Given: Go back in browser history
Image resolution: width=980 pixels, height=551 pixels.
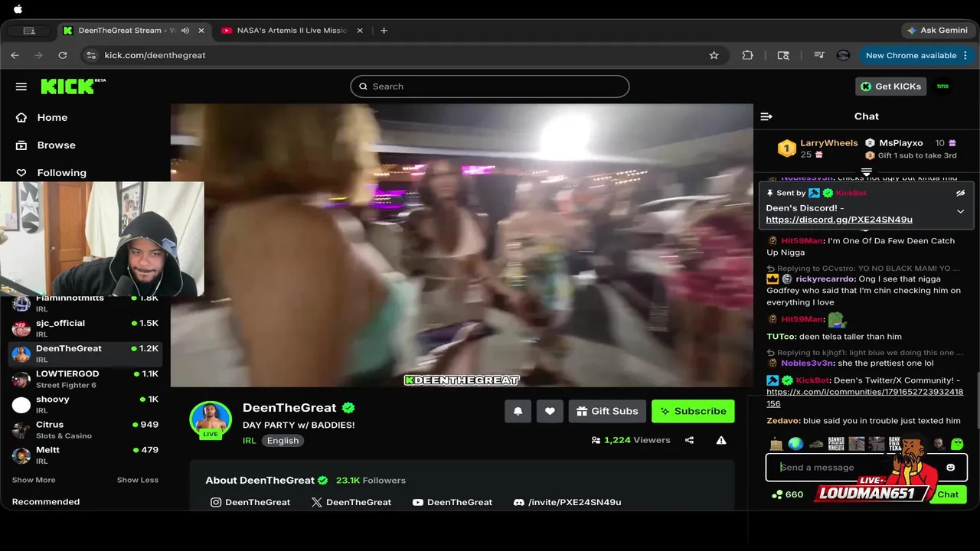Looking at the screenshot, I should [x=15, y=55].
